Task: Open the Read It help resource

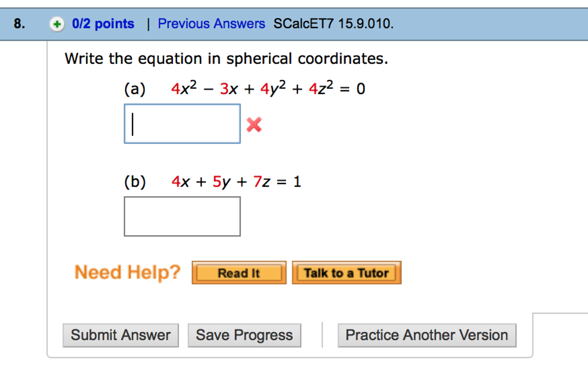Action: point(239,273)
